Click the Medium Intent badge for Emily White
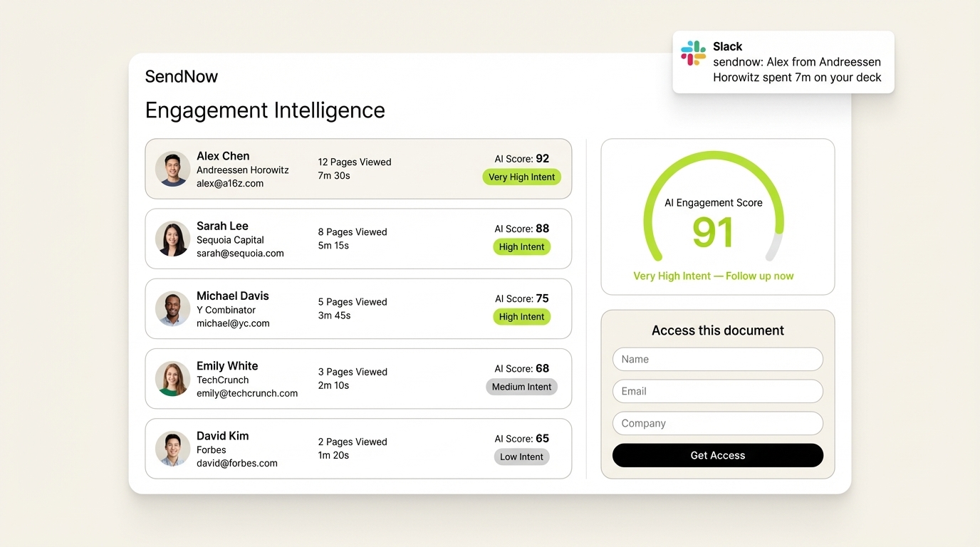Screen dimensions: 980x547 521,387
